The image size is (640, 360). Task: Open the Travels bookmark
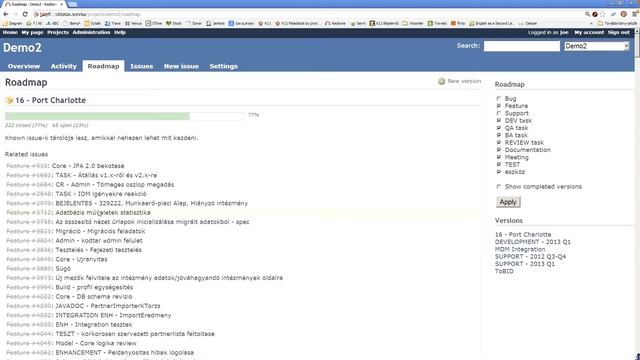tap(437, 24)
